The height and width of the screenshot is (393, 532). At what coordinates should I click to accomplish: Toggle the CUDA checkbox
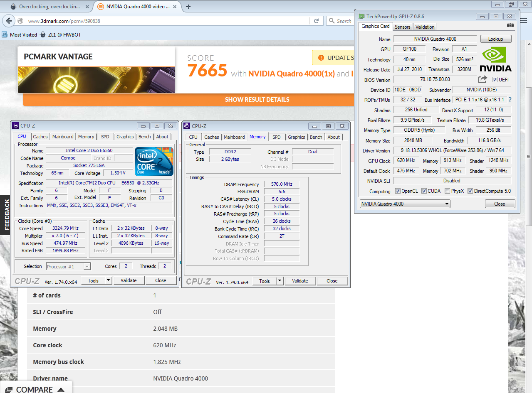pyautogui.click(x=424, y=191)
